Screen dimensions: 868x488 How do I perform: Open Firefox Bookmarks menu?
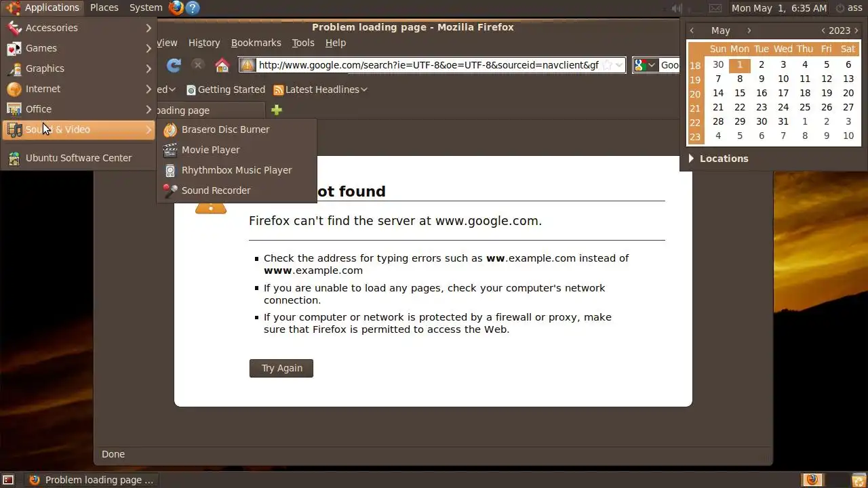[256, 43]
